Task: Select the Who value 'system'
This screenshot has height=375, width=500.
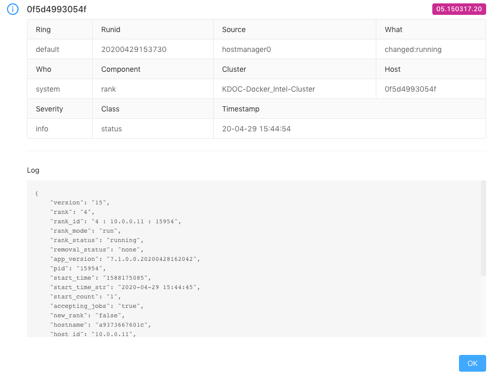Action: coord(48,89)
